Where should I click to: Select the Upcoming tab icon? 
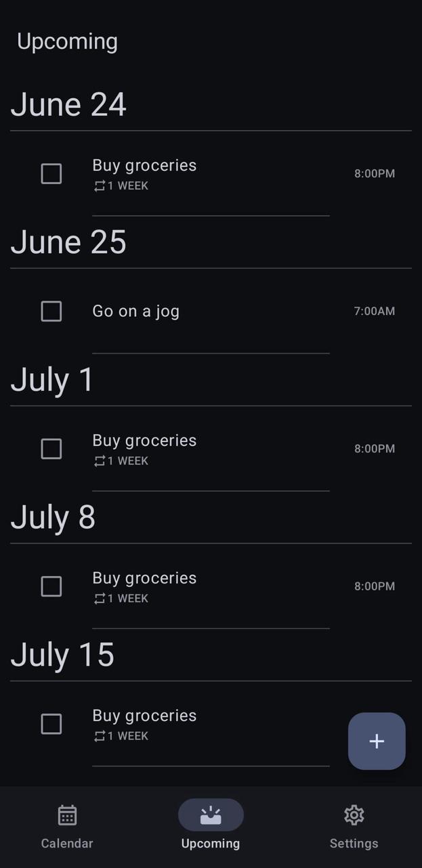(x=211, y=815)
